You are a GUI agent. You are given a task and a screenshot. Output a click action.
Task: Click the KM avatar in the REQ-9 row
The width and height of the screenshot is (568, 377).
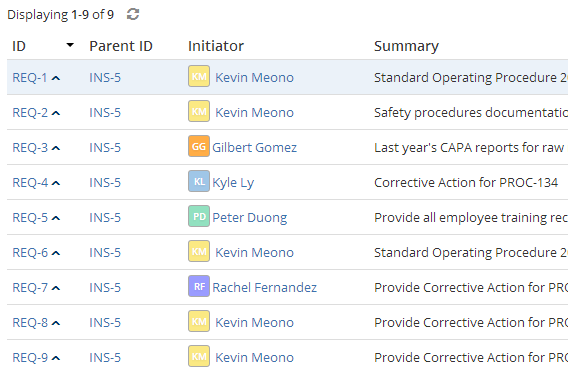[x=199, y=356]
